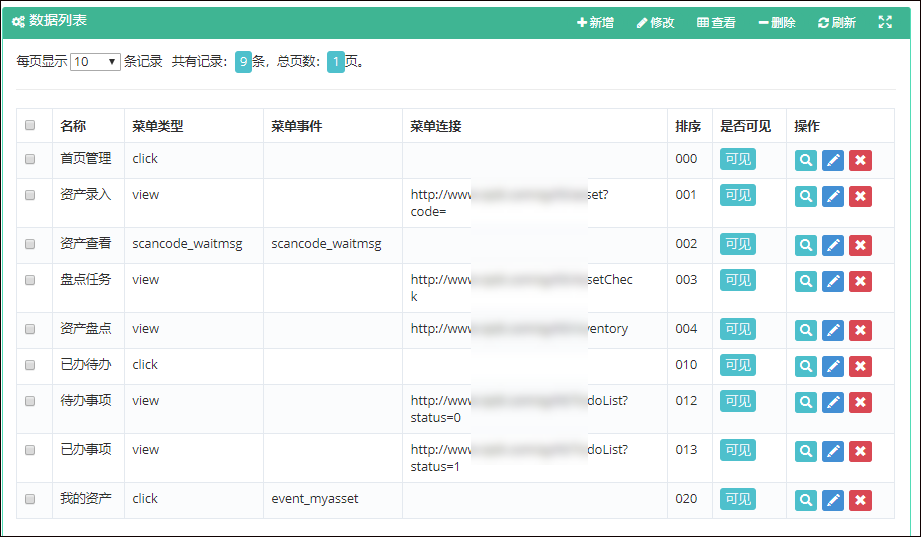The image size is (921, 537).
Task: Click the 修改 edit button in header
Action: 656,22
